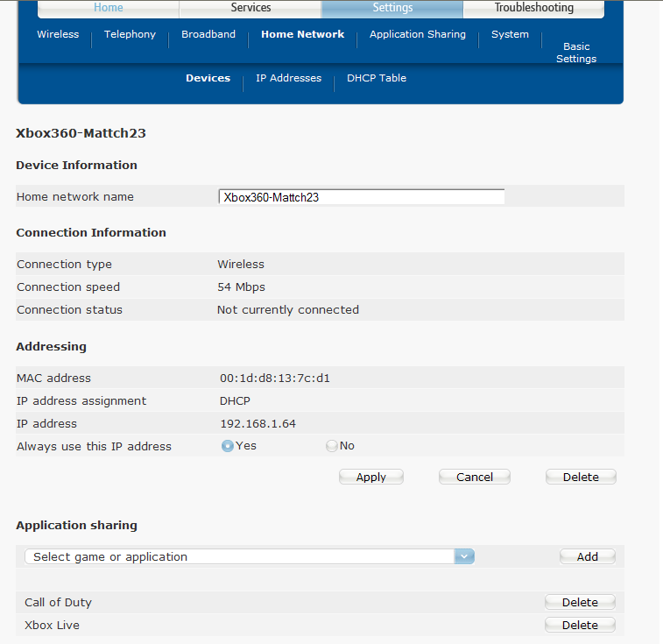Cancel the device changes
This screenshot has height=644, width=663.
coord(475,478)
